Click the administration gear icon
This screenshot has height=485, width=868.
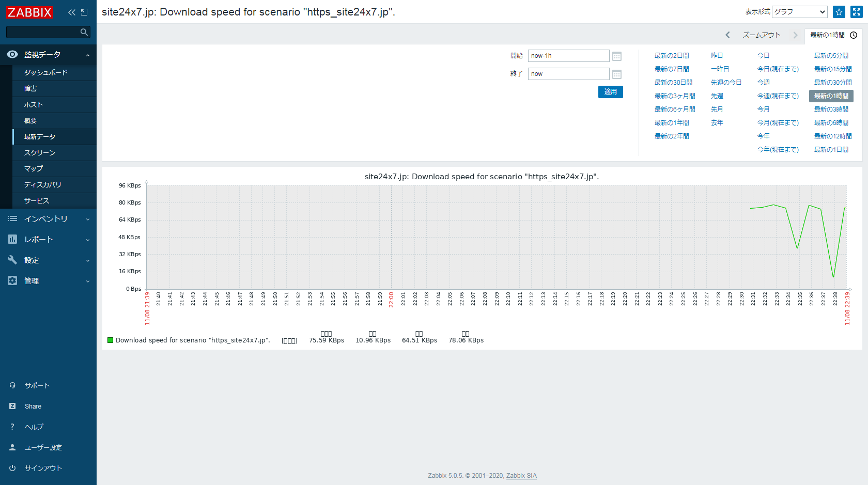tap(12, 280)
